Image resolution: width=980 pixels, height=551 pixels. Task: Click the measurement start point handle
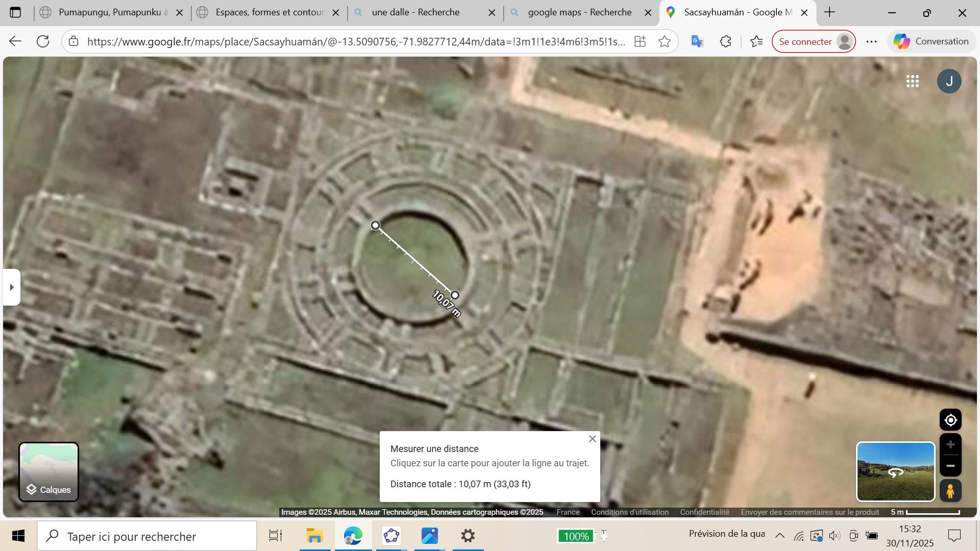coord(376,226)
